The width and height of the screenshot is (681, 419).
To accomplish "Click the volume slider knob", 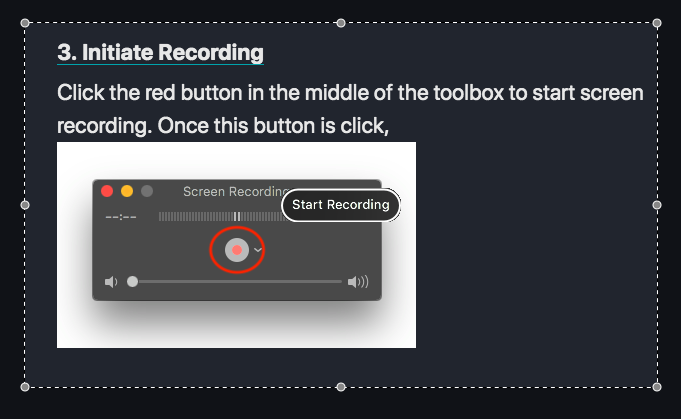I will pos(132,282).
